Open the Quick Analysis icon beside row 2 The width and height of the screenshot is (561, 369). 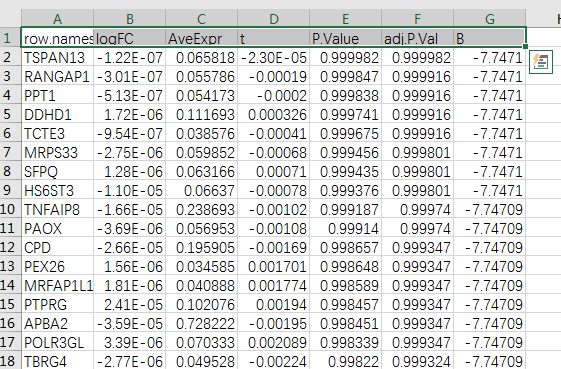coord(541,62)
